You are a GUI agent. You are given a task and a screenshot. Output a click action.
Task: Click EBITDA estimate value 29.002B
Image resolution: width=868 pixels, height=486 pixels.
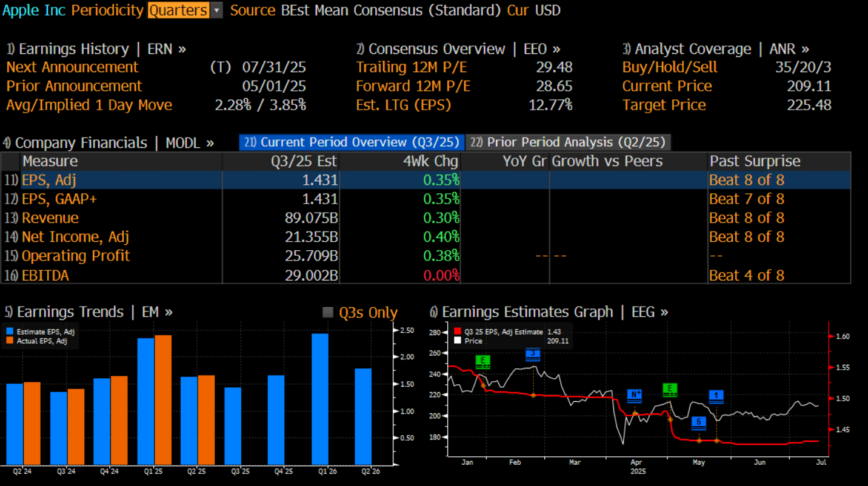(x=312, y=275)
